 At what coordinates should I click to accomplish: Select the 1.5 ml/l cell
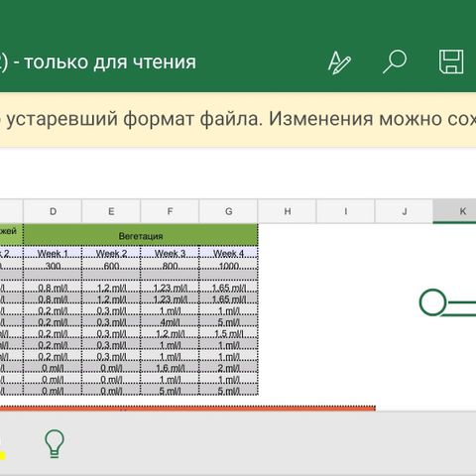(x=228, y=333)
